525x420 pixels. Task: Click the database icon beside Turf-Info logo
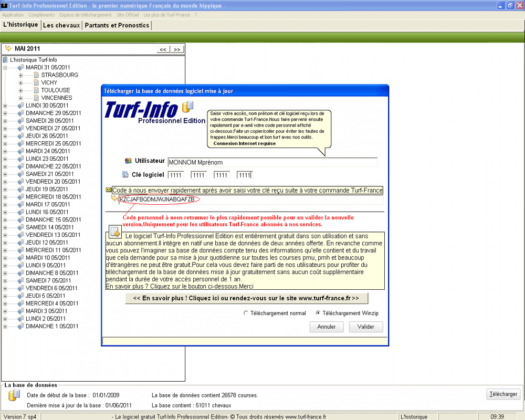coord(187,107)
